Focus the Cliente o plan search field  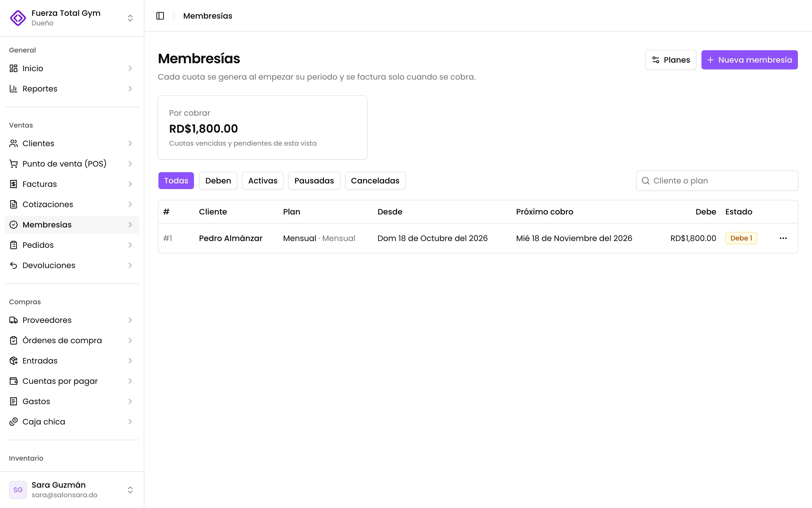point(717,181)
